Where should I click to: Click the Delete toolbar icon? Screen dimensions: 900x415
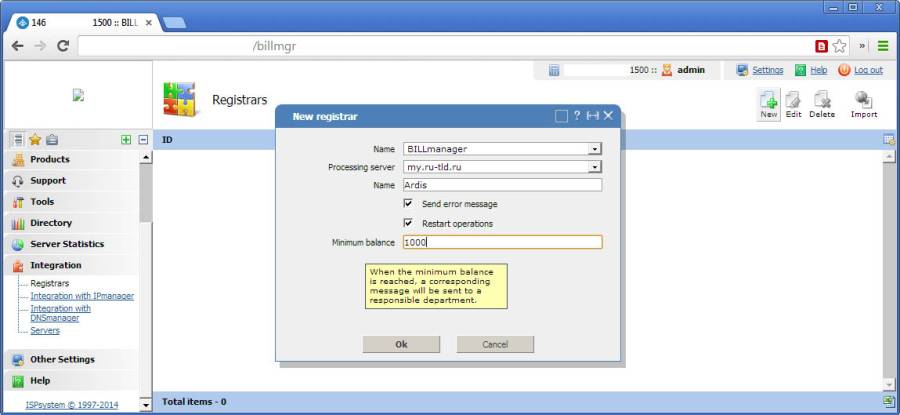[x=822, y=103]
